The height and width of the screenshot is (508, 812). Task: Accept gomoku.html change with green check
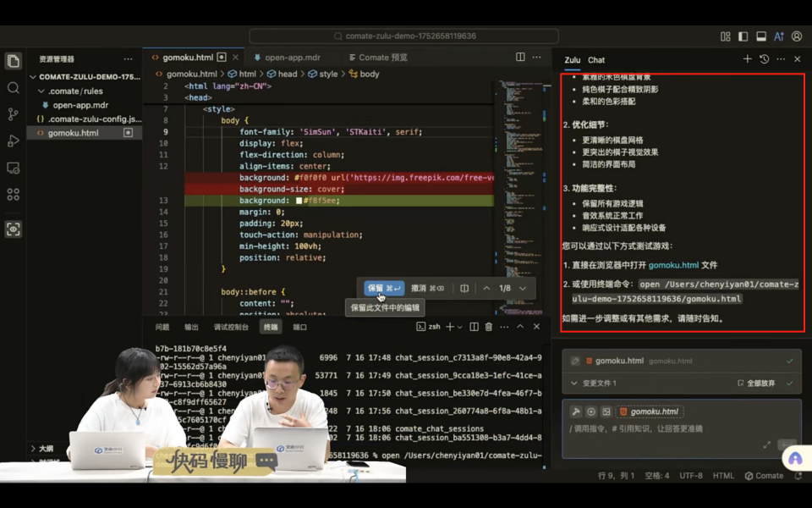[x=790, y=361]
